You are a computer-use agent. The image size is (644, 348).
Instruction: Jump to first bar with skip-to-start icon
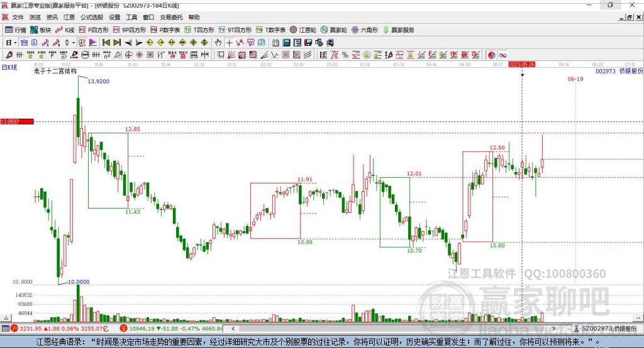click(106, 43)
